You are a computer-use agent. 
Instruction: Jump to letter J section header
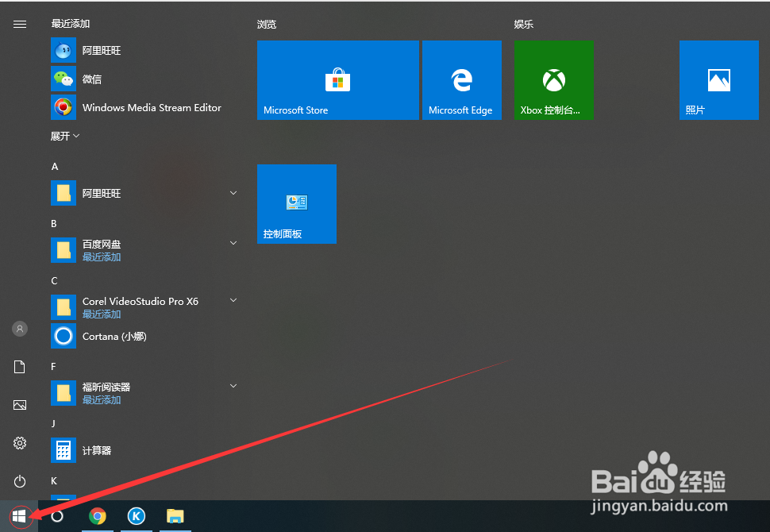tap(53, 423)
